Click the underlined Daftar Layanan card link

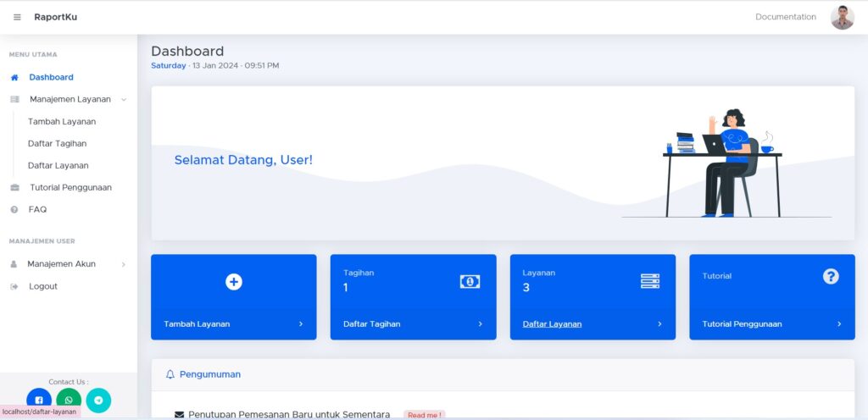tap(552, 324)
